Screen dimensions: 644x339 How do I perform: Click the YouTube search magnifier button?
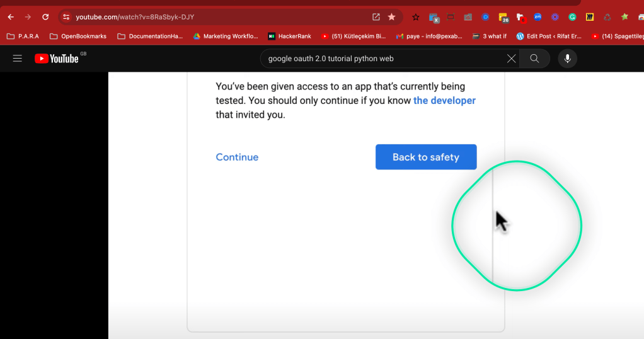pos(534,59)
